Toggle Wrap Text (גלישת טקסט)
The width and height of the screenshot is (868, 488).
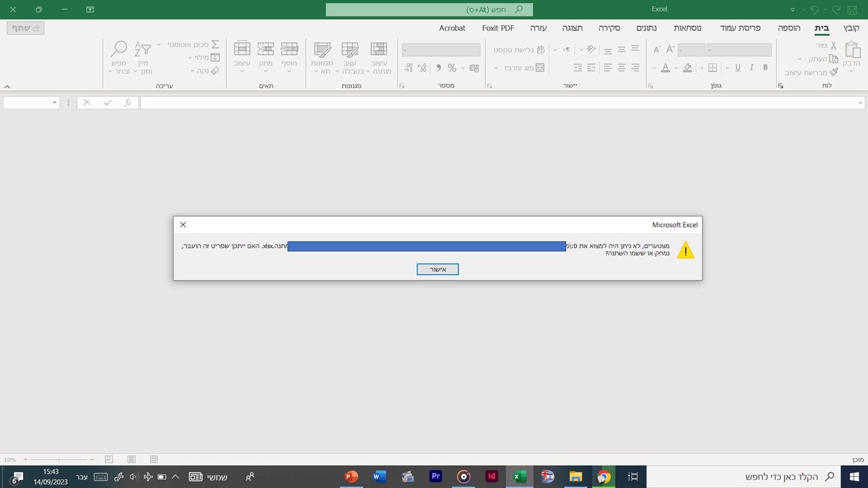click(519, 49)
